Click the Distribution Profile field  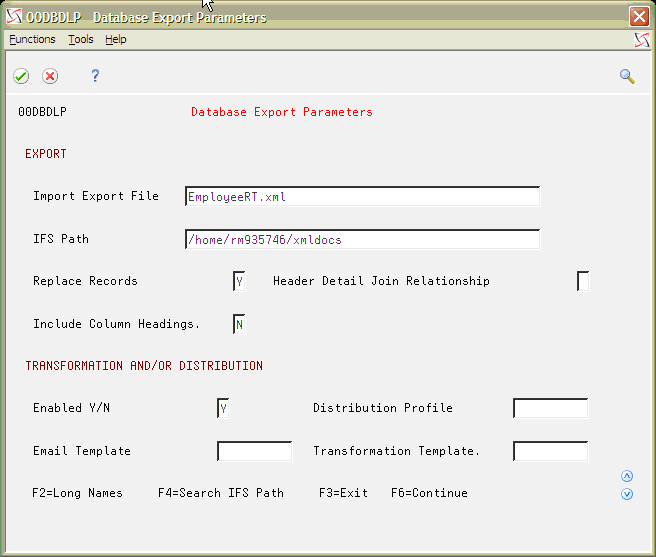point(551,408)
